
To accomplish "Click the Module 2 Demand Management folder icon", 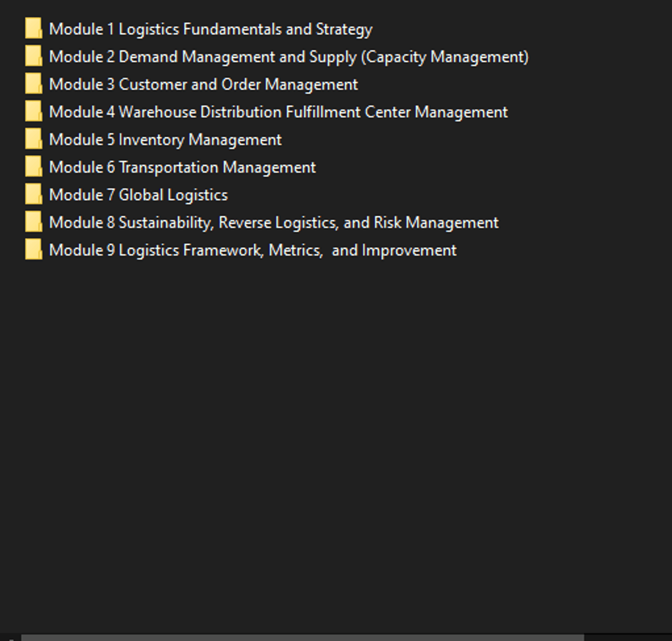I will coord(34,56).
